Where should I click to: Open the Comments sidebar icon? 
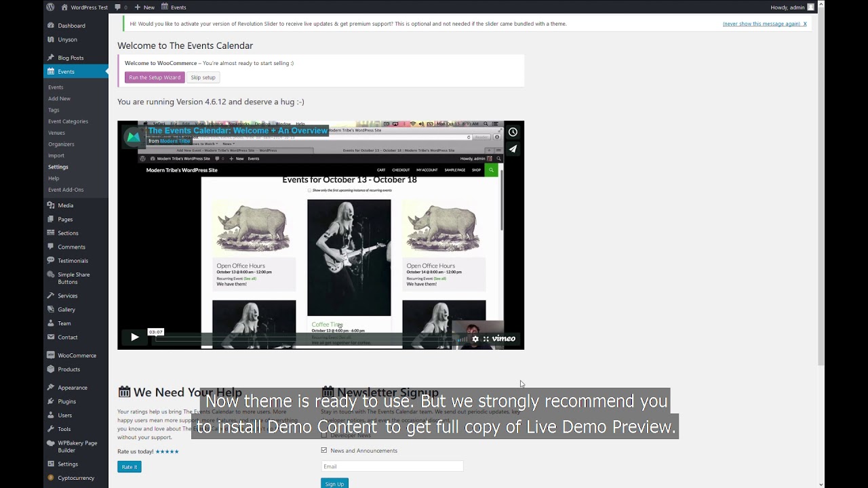point(51,247)
